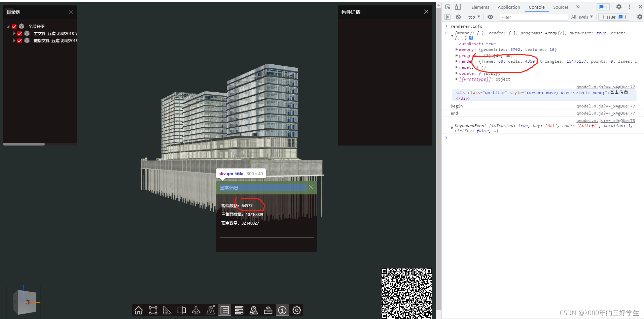Switch to the Elements tab

tap(480, 7)
